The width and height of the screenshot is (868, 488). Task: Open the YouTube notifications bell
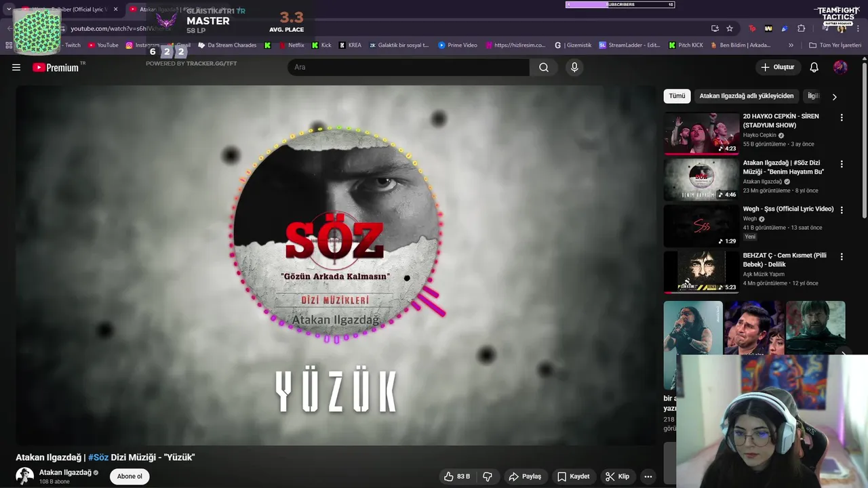pos(814,67)
